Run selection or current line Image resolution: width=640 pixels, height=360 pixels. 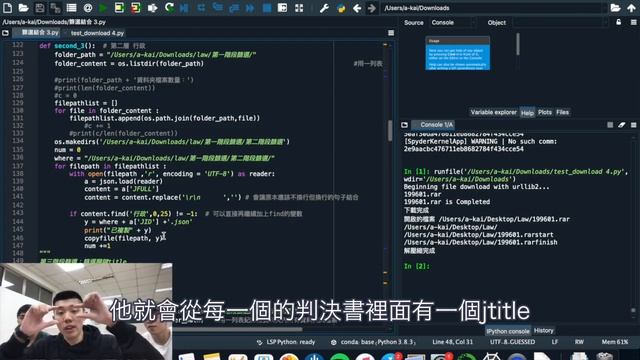click(x=152, y=8)
